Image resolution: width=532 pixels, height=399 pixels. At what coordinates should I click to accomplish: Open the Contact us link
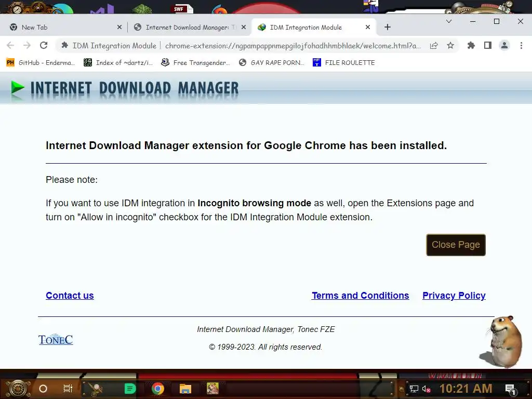(x=70, y=296)
